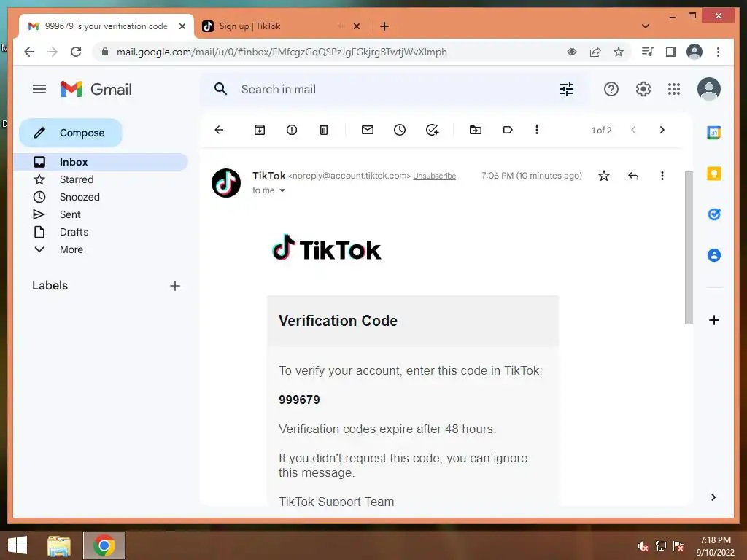The image size is (747, 560).
Task: Reload the page
Action: (76, 52)
